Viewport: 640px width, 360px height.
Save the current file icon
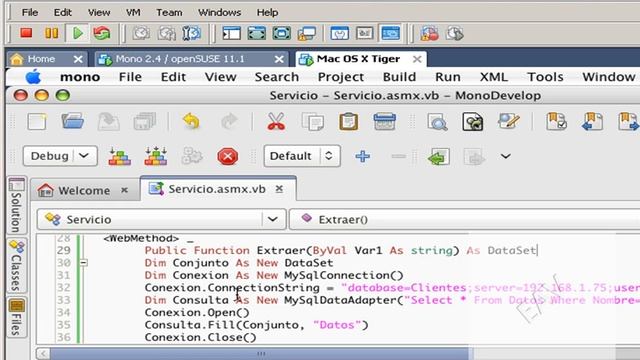[x=108, y=122]
